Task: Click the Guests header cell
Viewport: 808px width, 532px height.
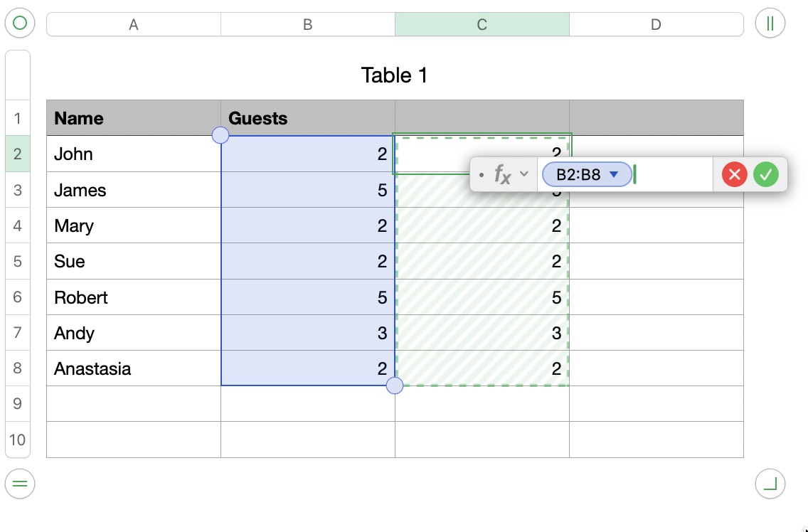Action: [x=307, y=118]
